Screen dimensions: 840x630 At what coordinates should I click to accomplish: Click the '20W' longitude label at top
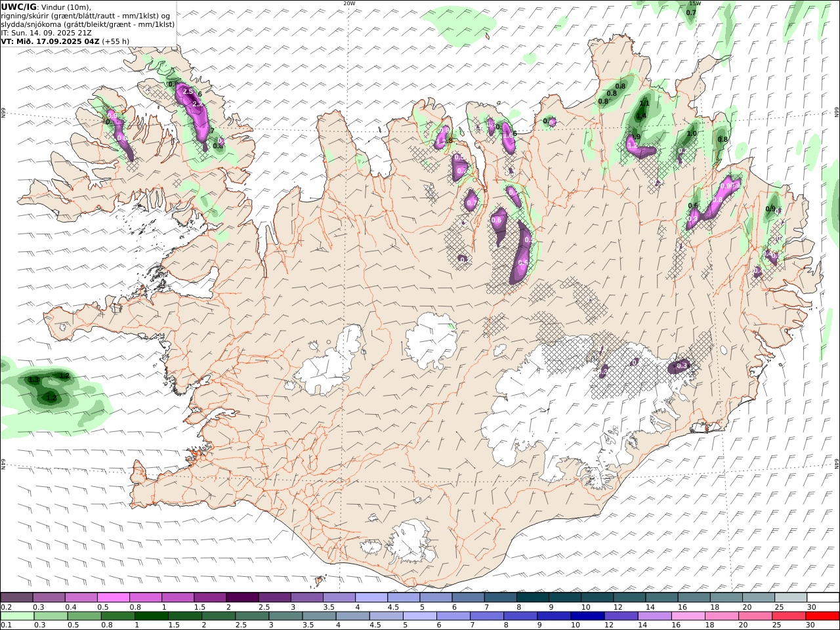349,3
